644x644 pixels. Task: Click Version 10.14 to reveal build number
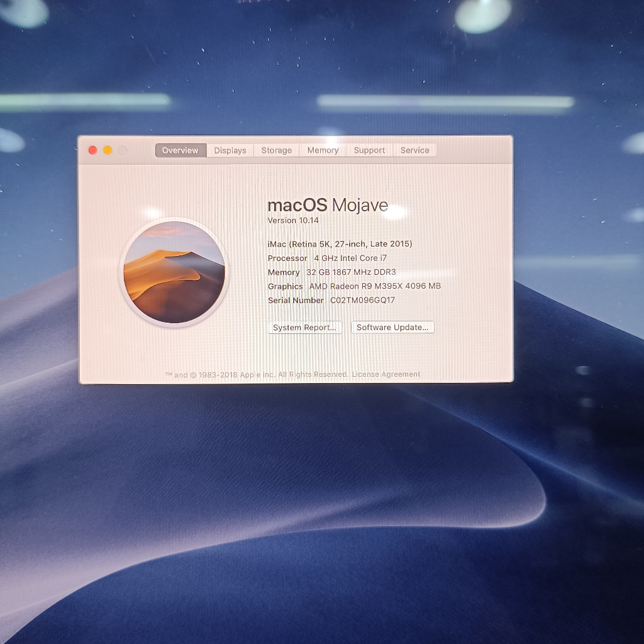[293, 221]
